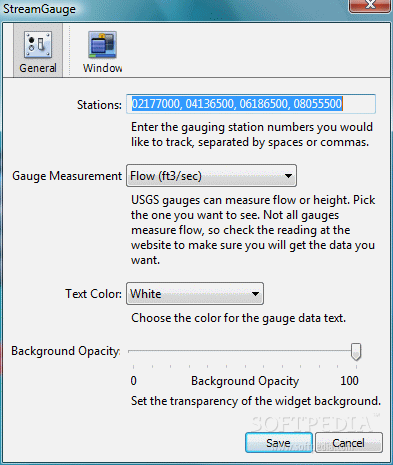
Task: Click the Background Opacity label left of slider
Action: pyautogui.click(x=66, y=351)
